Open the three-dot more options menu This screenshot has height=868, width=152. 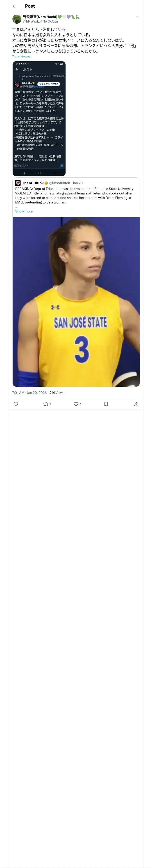click(x=137, y=17)
